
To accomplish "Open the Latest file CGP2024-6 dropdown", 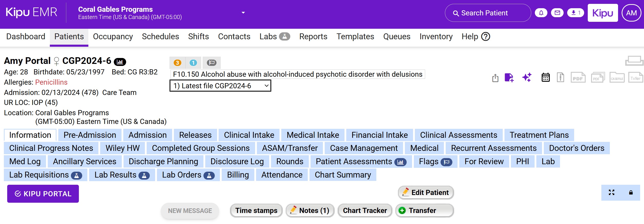I will click(x=220, y=86).
